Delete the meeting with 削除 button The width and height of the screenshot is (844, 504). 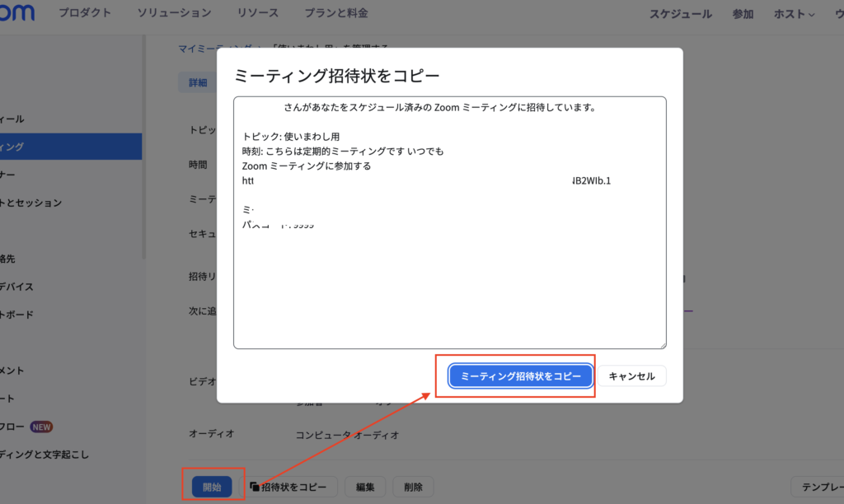413,487
